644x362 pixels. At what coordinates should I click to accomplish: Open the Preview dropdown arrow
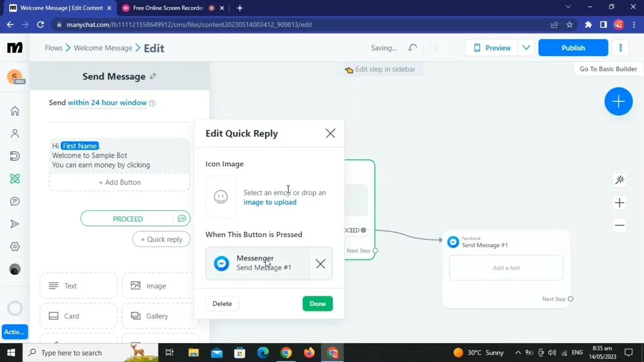pos(526,47)
